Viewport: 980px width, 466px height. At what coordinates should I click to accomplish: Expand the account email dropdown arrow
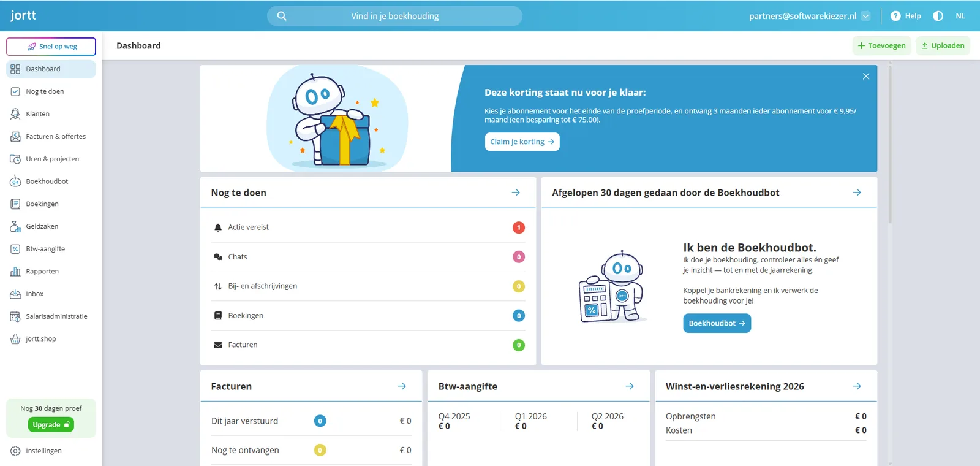point(865,16)
